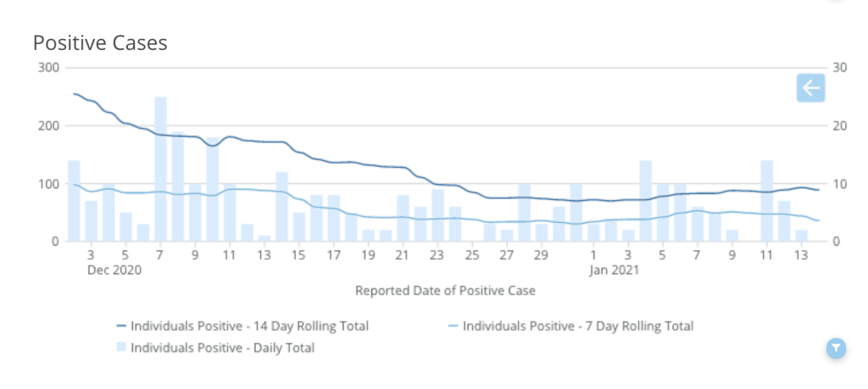Click the Dec 2020 axis label
Viewport: 868px width, 389px height.
coord(114,270)
